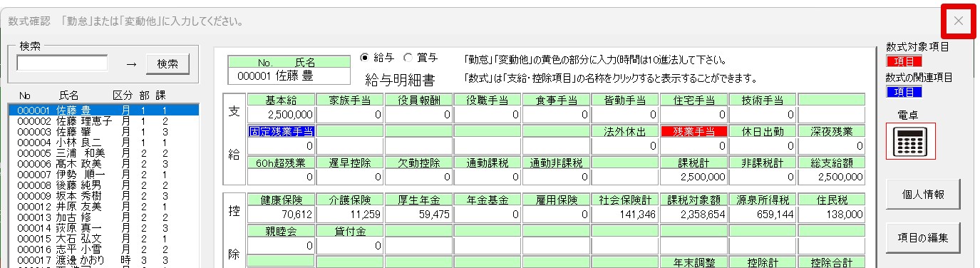Click the 法外休出 item label
The width and height of the screenshot is (980, 268).
(625, 131)
